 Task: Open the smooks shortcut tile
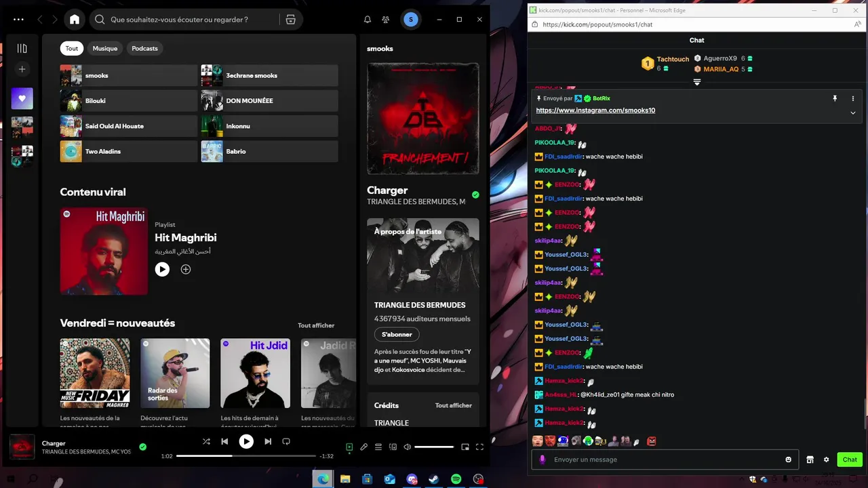click(129, 75)
